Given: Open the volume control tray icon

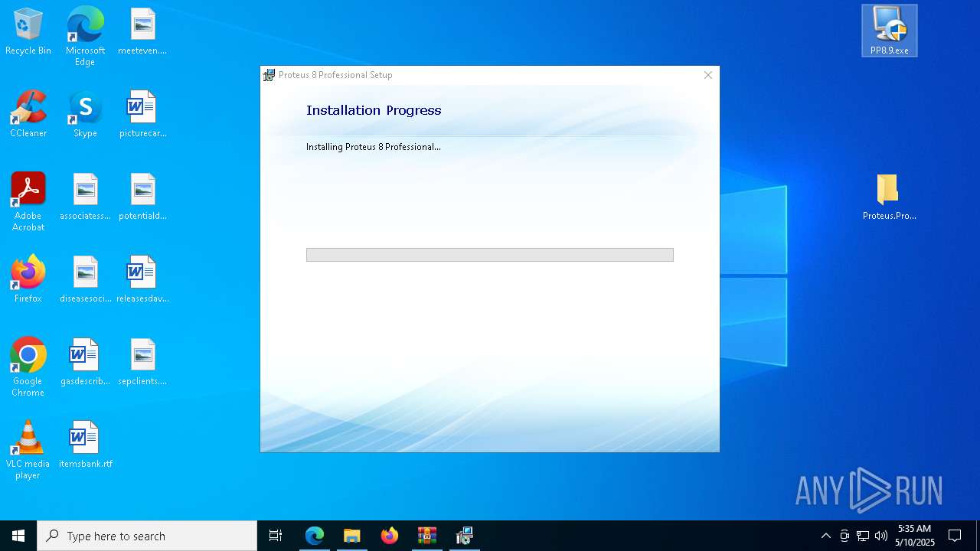Looking at the screenshot, I should [881, 536].
